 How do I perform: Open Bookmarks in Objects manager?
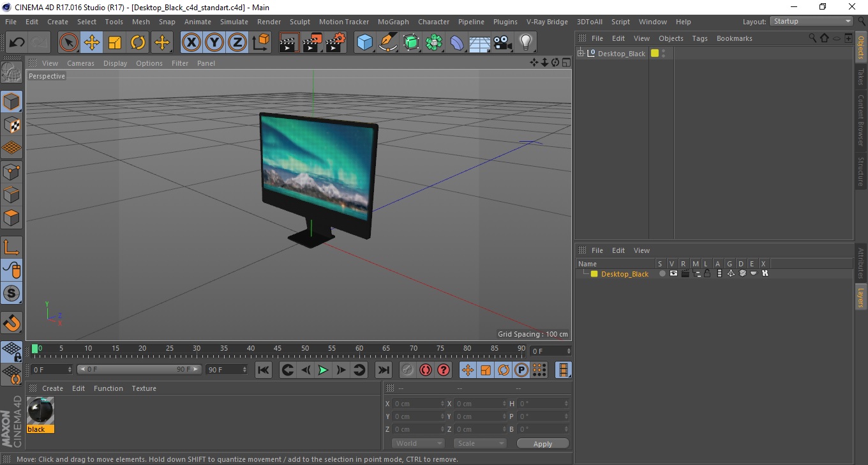734,38
